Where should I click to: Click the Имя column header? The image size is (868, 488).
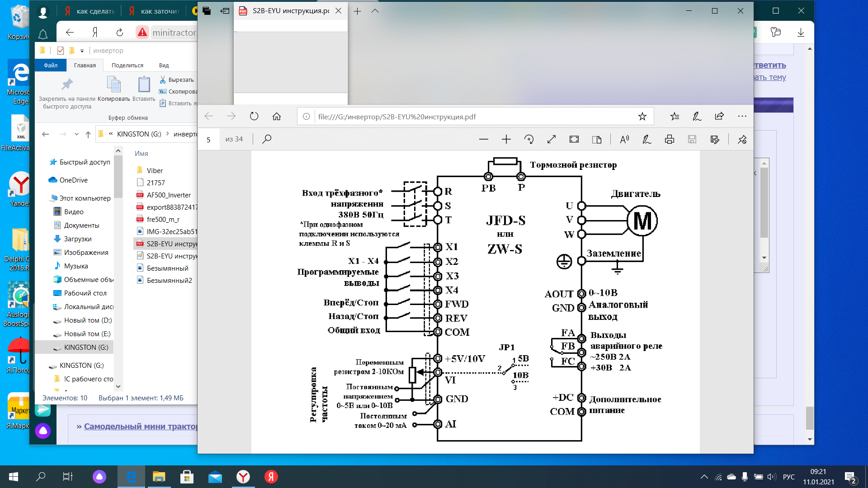[142, 153]
